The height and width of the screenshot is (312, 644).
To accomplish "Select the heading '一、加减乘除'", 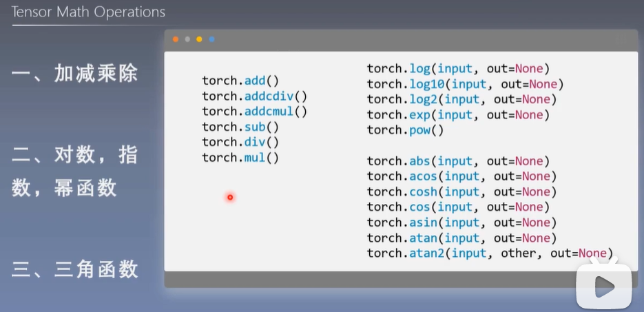I will [75, 74].
